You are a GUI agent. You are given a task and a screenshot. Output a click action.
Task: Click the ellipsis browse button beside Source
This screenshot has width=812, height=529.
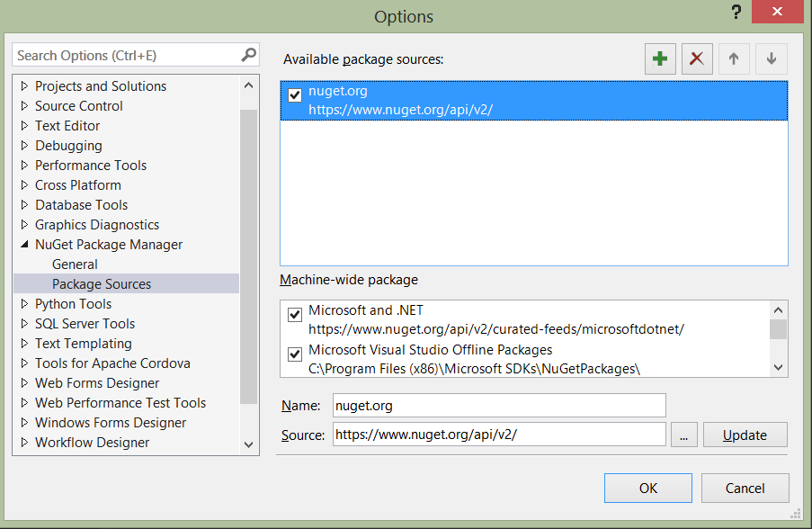click(x=683, y=435)
